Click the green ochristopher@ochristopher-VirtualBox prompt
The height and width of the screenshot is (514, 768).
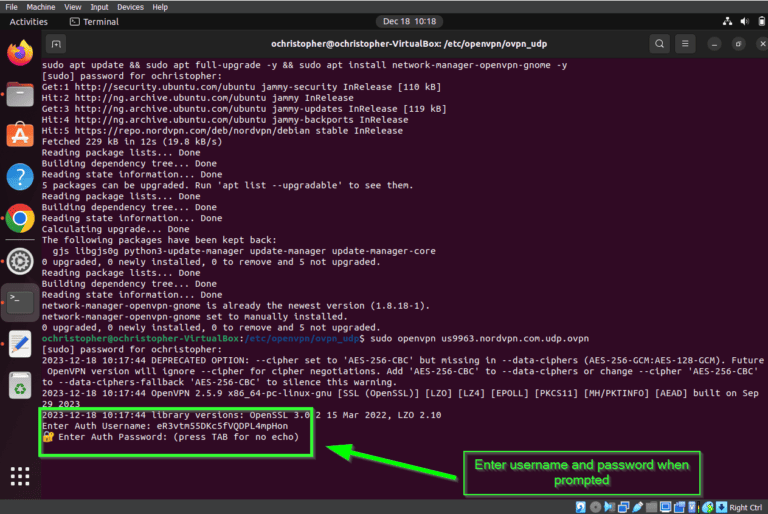click(140, 339)
